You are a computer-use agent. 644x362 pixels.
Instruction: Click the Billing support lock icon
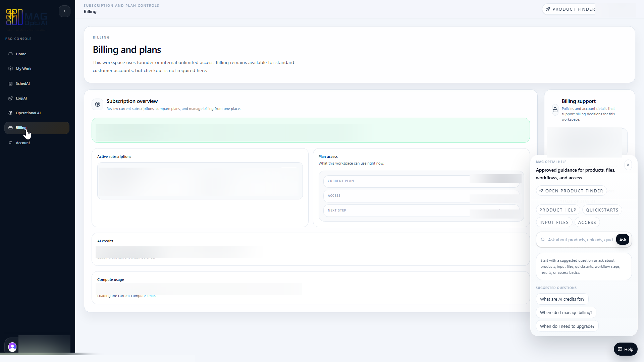tap(555, 110)
